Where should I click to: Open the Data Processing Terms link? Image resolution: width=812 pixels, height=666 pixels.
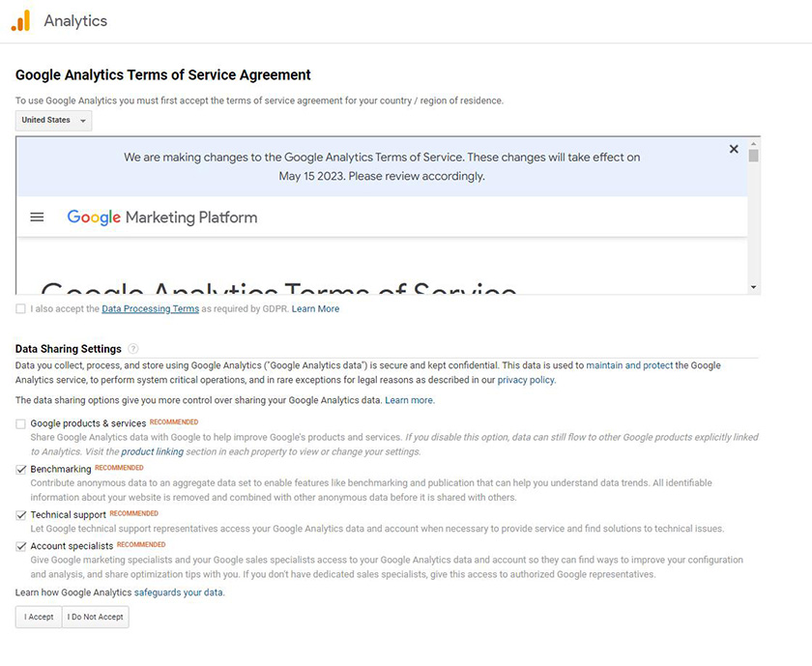(x=150, y=308)
